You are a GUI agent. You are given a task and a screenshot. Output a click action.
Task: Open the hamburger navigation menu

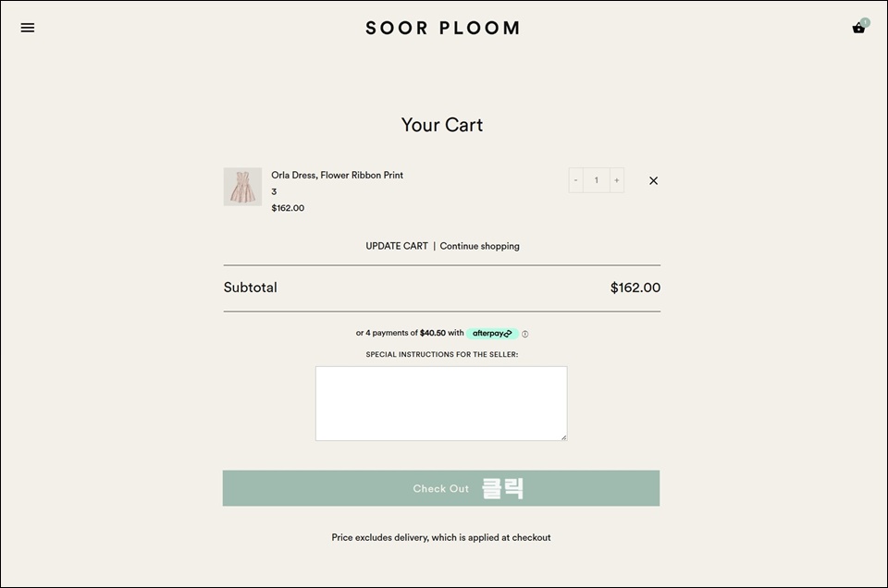(27, 28)
